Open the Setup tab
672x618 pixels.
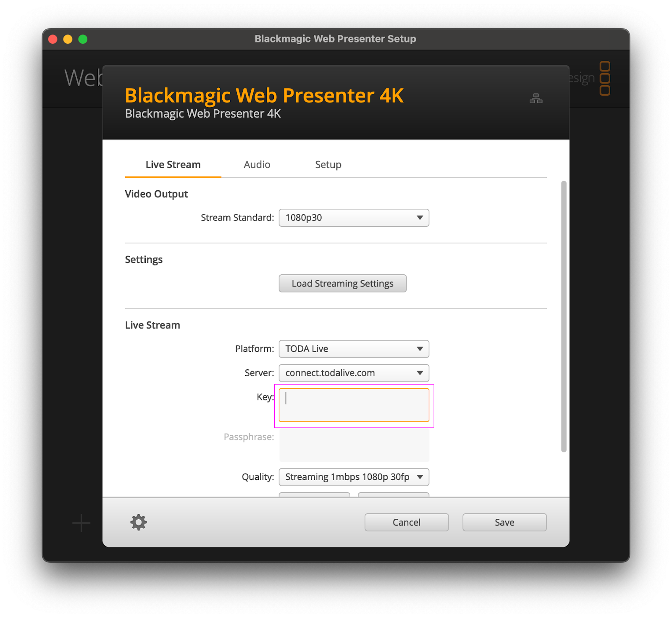tap(328, 165)
